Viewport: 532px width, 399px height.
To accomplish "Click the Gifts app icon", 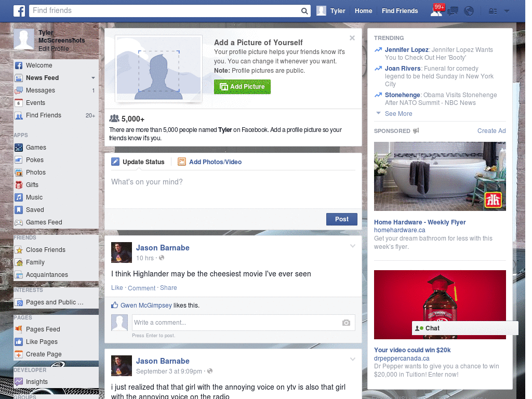I will pos(19,185).
